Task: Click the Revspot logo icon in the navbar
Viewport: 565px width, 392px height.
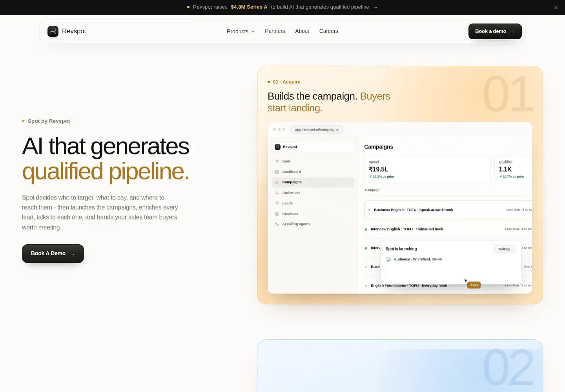Action: coord(53,31)
